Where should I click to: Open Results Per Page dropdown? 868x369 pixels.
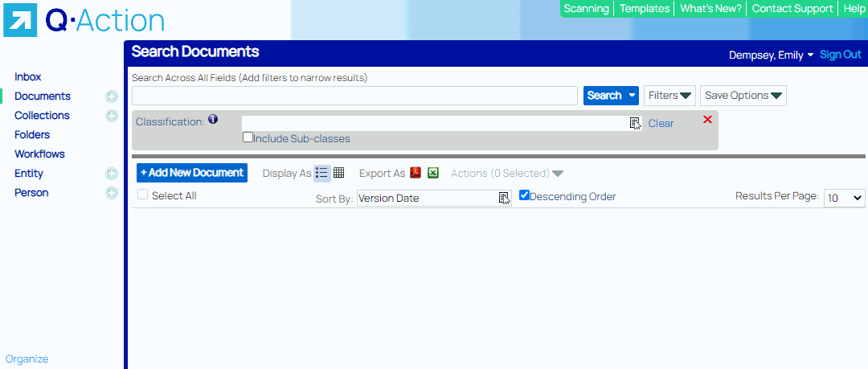pyautogui.click(x=844, y=198)
